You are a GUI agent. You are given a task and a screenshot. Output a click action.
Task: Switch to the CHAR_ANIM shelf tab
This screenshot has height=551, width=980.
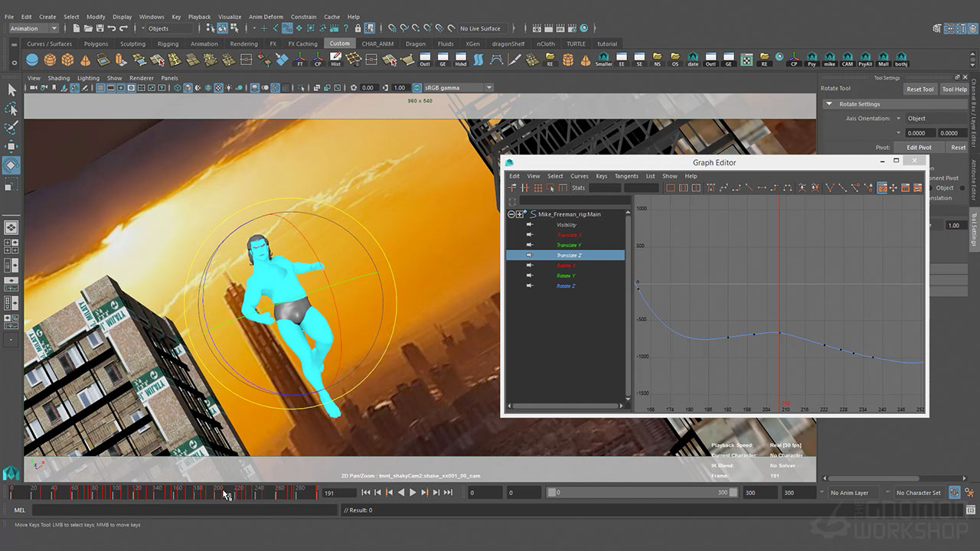[x=378, y=44]
